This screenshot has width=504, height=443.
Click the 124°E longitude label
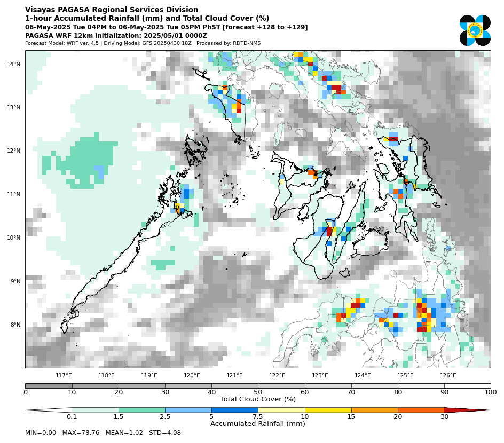[x=363, y=375]
